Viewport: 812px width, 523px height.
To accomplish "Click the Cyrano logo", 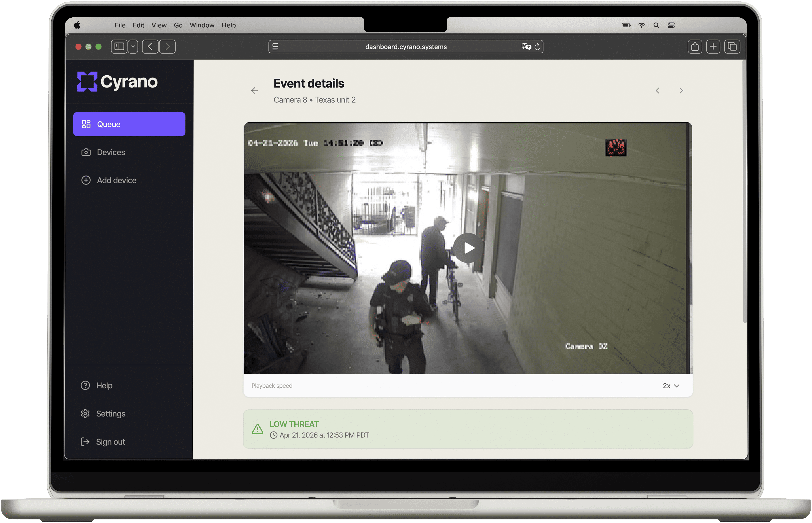I will coord(117,82).
